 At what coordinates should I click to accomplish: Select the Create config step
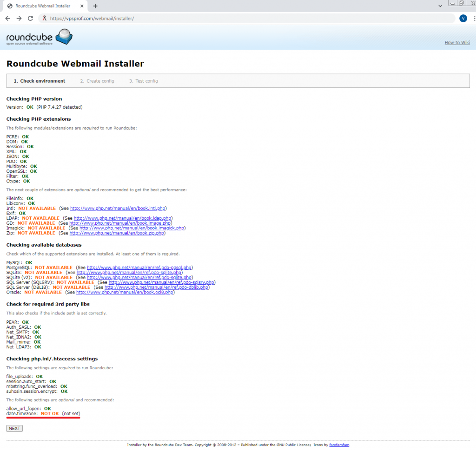coord(97,81)
